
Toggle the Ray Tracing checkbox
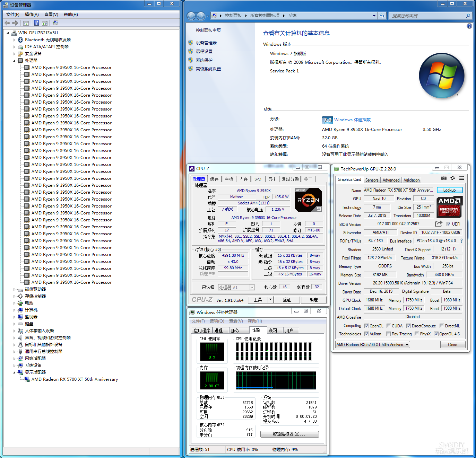click(x=388, y=334)
